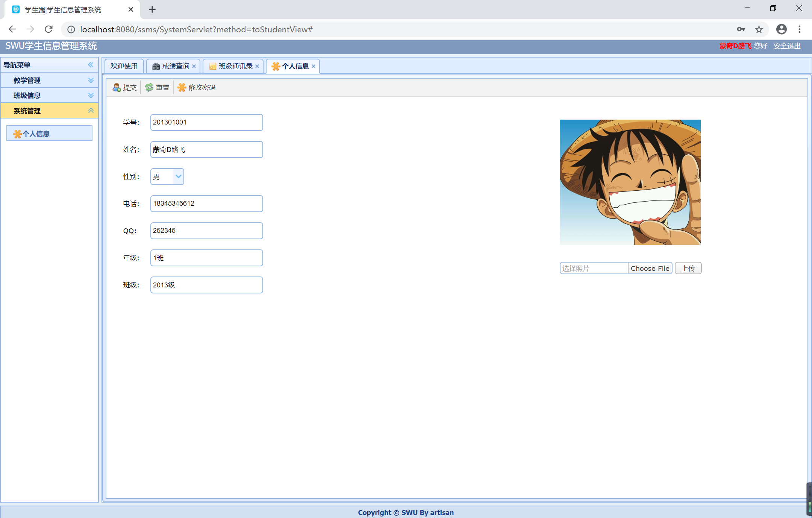Click the SWU学生信息管理系统 header title
This screenshot has height=518, width=812.
coord(51,46)
